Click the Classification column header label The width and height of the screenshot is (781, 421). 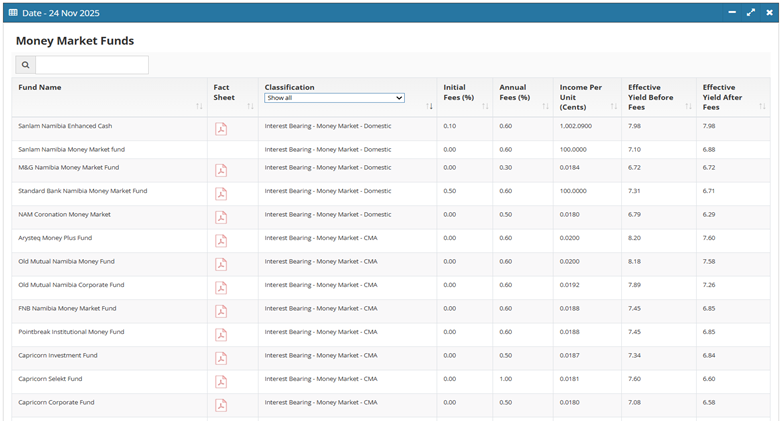(x=289, y=87)
